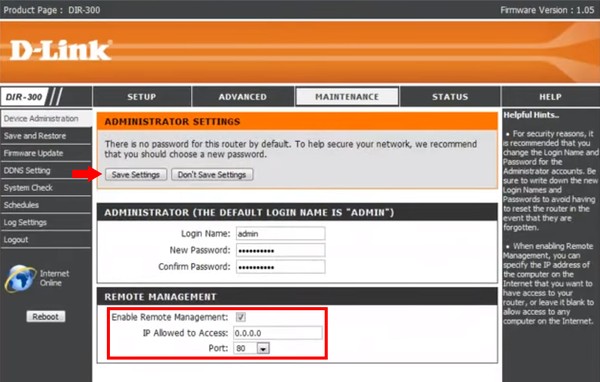
Task: Click the Save Settings button
Action: click(136, 175)
